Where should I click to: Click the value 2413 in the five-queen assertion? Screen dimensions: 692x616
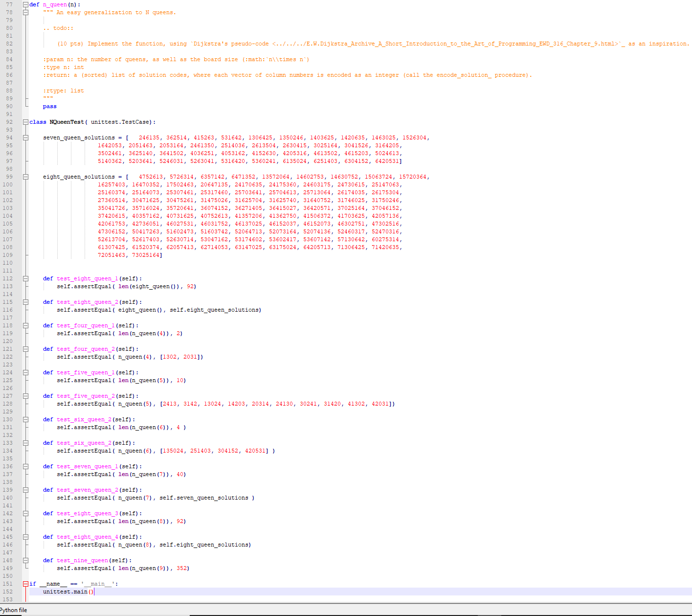(x=170, y=404)
